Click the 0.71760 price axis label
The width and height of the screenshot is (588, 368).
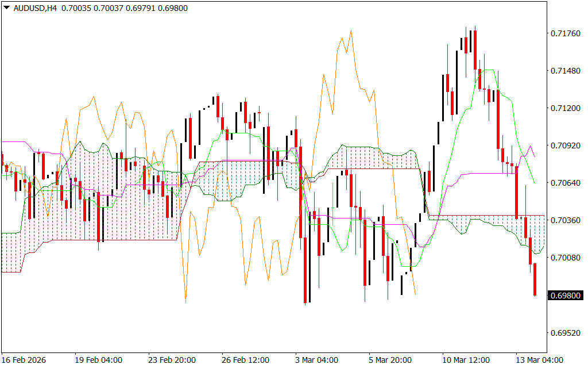(x=566, y=34)
